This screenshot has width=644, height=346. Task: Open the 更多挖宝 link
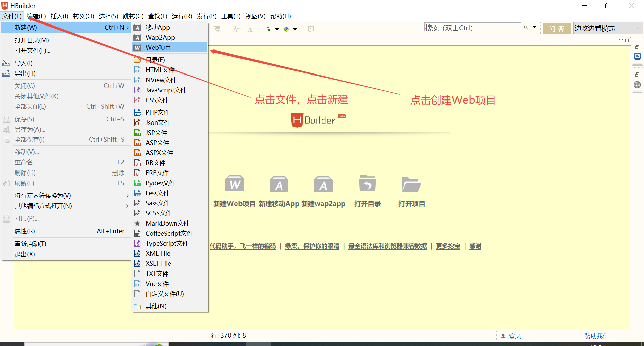click(448, 246)
